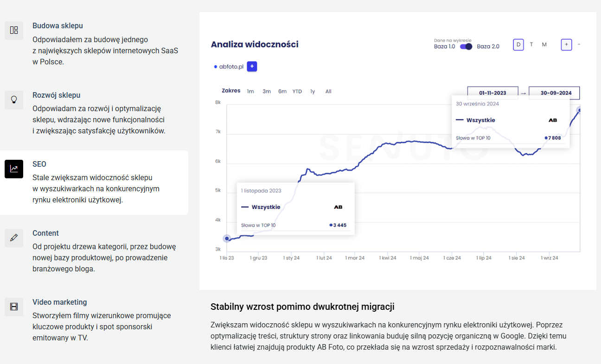
Task: Click abfoto.pl domain legend dot
Action: click(216, 67)
